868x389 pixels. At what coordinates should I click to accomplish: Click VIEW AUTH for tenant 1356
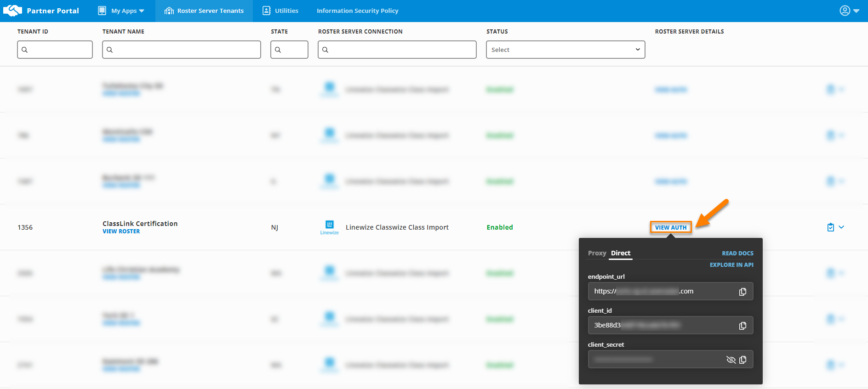pyautogui.click(x=671, y=227)
